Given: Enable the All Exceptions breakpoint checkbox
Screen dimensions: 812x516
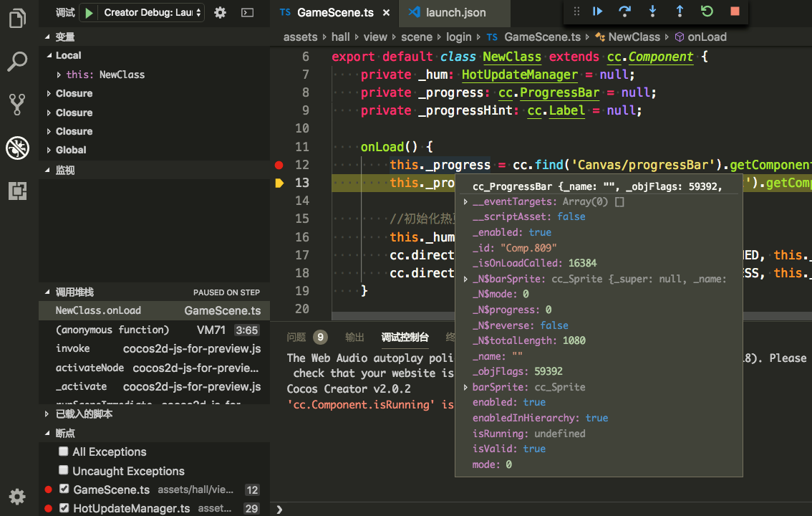Looking at the screenshot, I should pyautogui.click(x=64, y=451).
